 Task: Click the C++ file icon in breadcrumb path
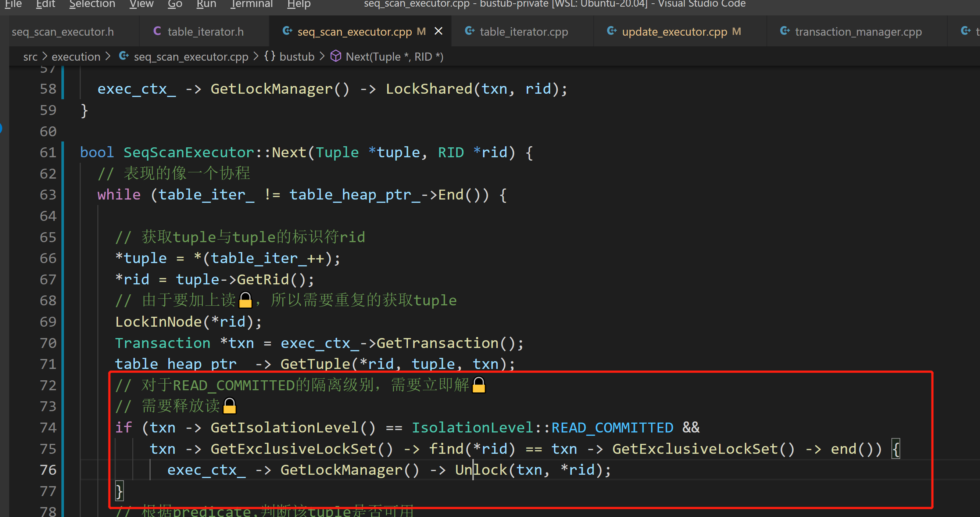[124, 56]
